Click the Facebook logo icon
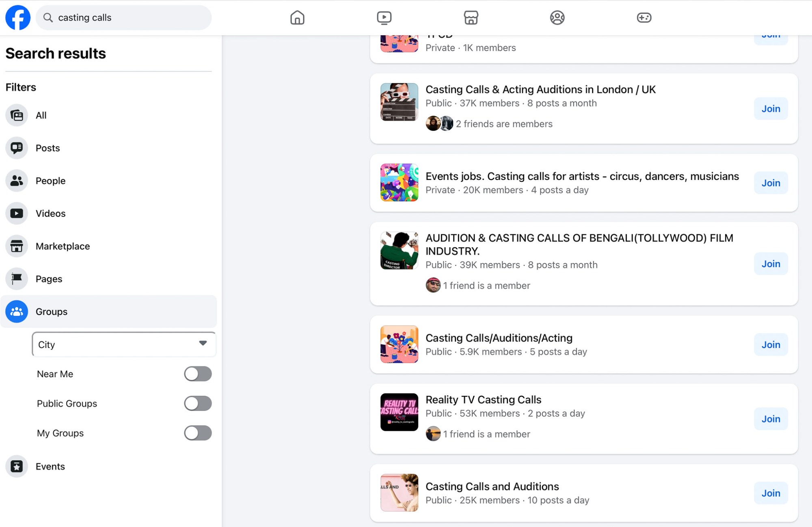This screenshot has height=527, width=812. point(18,17)
